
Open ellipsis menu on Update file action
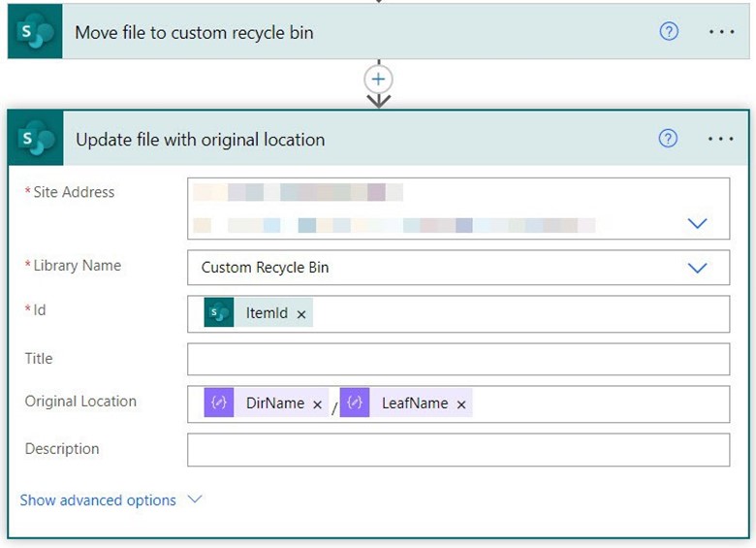coord(721,139)
